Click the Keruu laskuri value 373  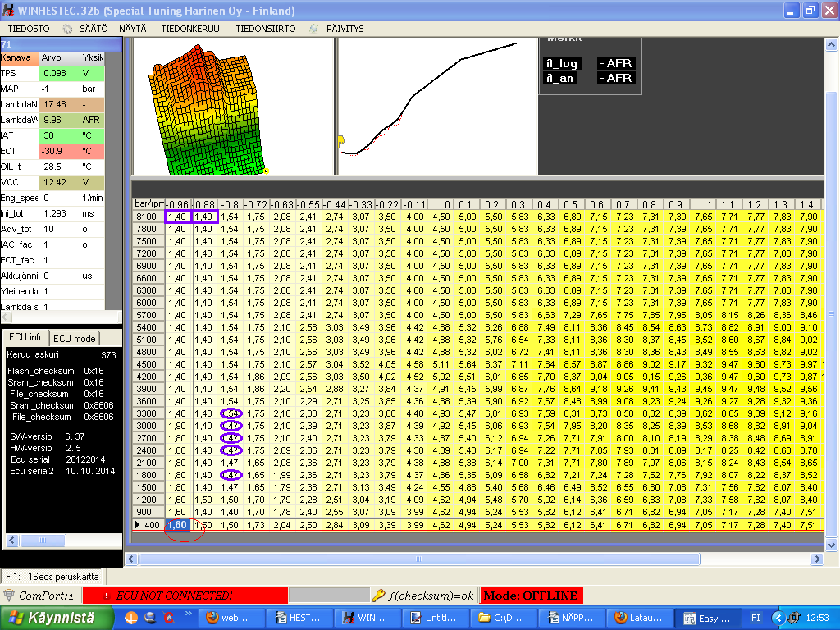pyautogui.click(x=108, y=355)
